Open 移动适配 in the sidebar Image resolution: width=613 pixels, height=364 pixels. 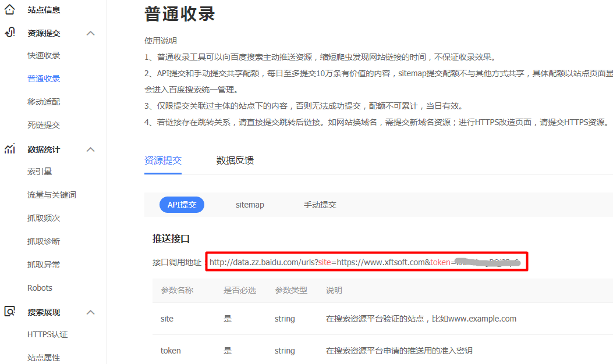[44, 102]
